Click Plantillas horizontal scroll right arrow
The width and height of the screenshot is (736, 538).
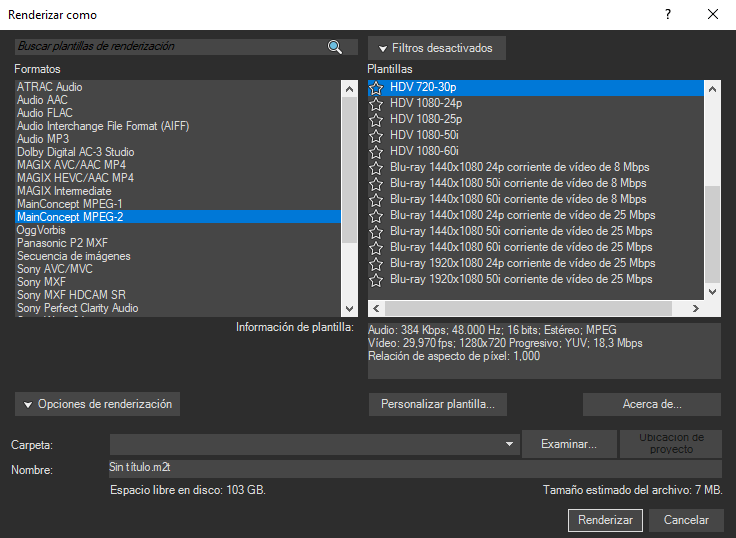(x=696, y=308)
